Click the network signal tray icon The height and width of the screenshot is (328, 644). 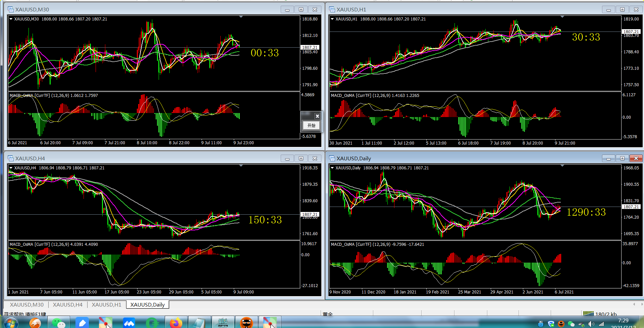601,324
